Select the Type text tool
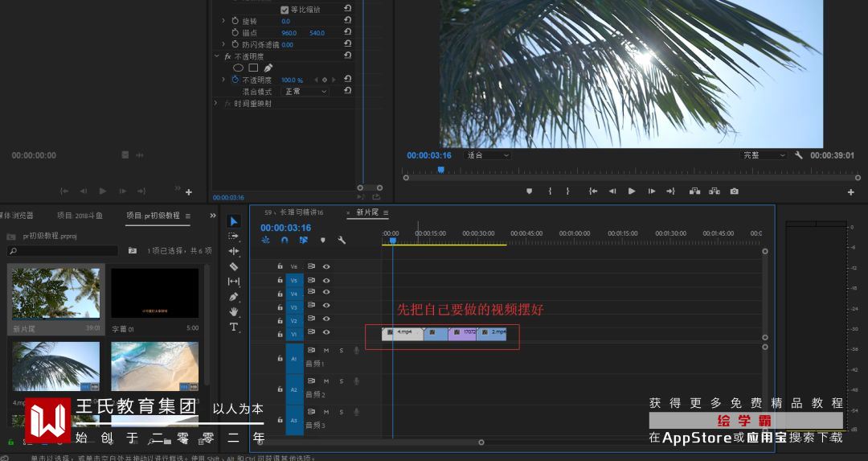 (234, 327)
